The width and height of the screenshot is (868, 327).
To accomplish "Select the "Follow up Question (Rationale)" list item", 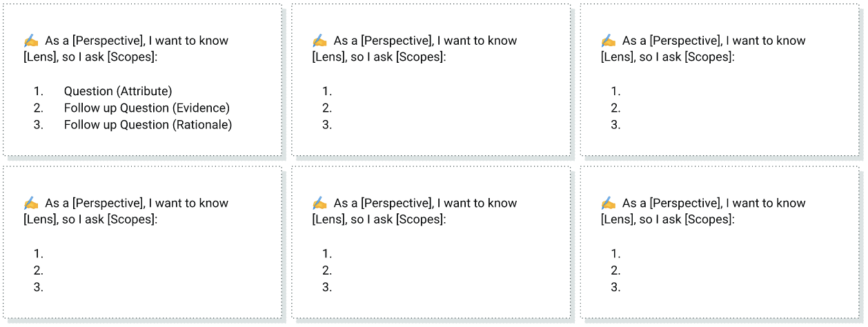I will pyautogui.click(x=148, y=125).
